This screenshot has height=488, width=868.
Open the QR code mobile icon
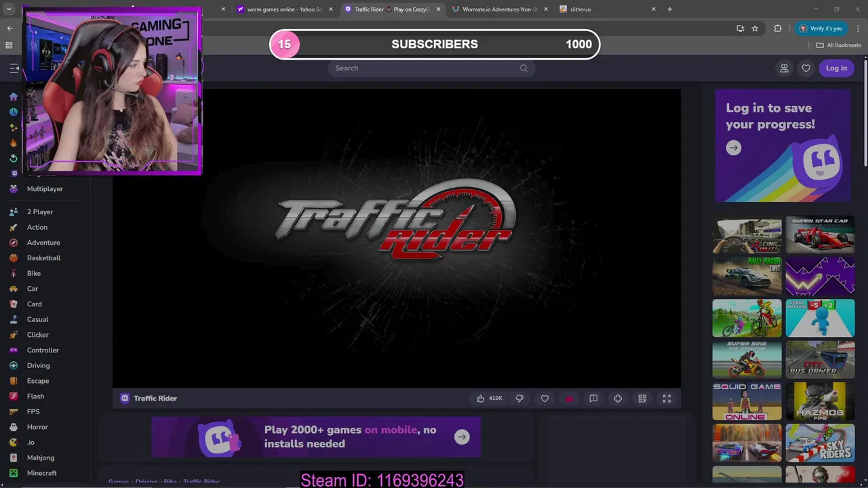point(642,399)
